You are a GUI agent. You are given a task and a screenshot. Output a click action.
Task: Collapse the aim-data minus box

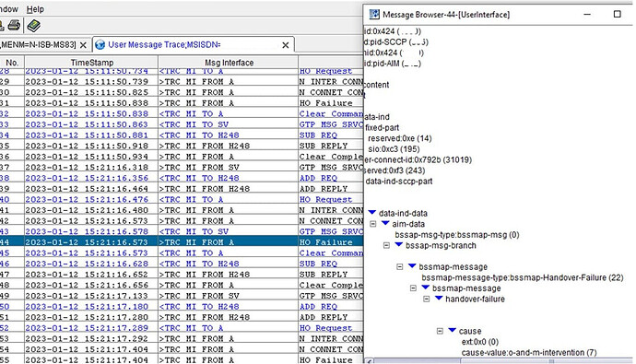pos(373,224)
